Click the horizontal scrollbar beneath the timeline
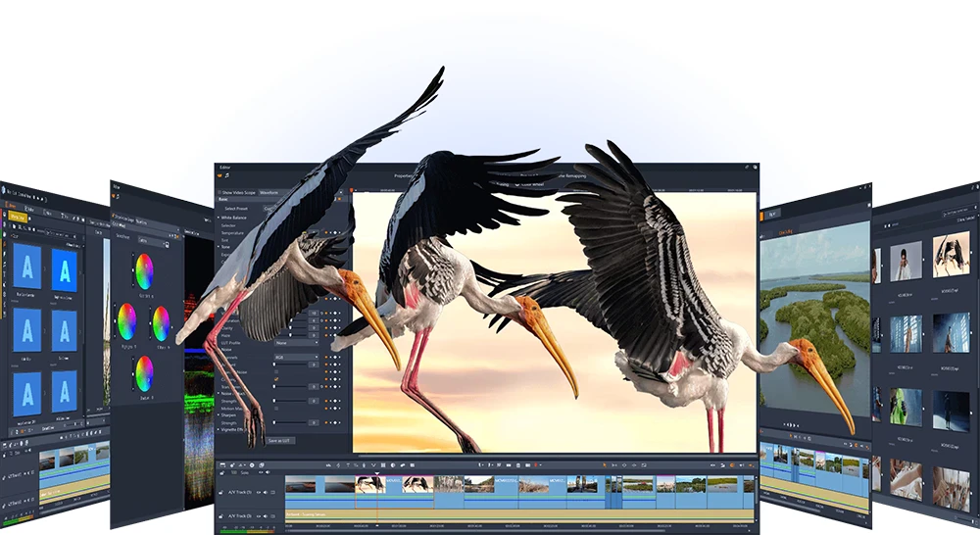 tap(475, 531)
